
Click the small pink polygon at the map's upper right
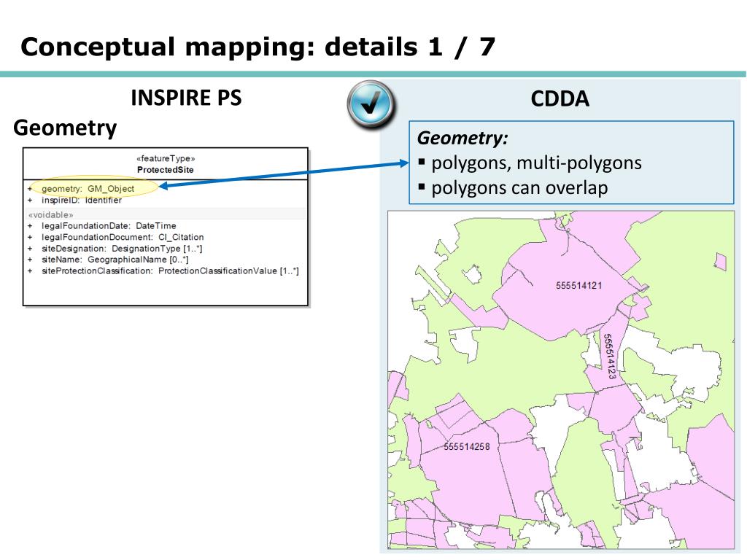[721, 262]
